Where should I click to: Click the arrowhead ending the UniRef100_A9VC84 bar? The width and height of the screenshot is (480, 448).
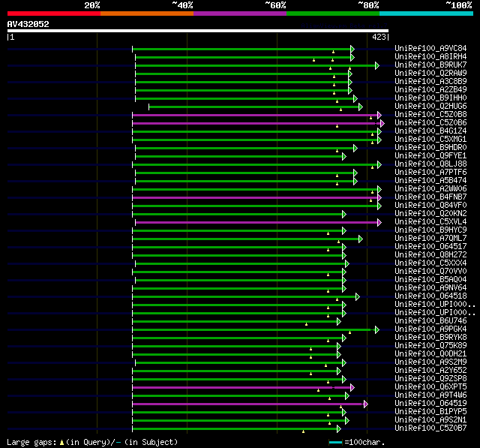click(352, 49)
